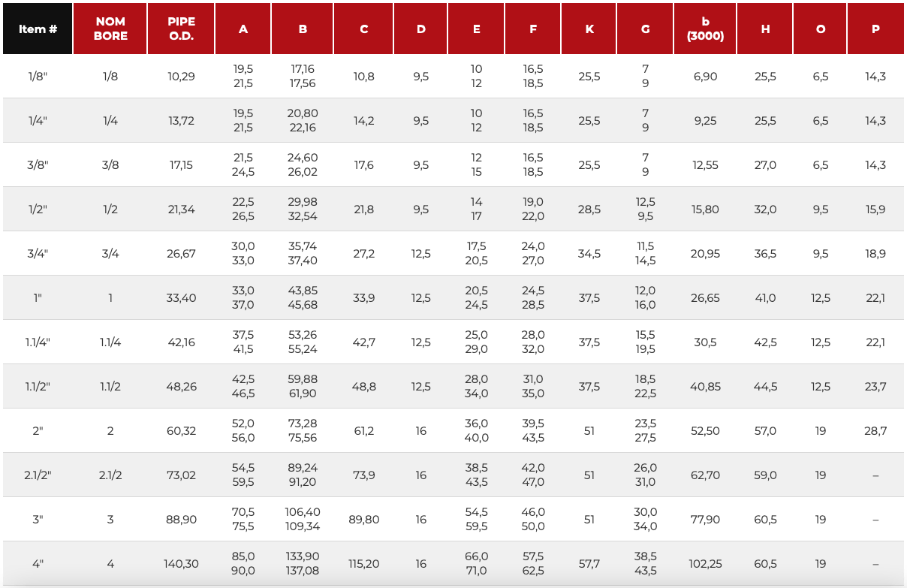Click the Item # column header
The height and width of the screenshot is (588, 907).
(x=38, y=29)
